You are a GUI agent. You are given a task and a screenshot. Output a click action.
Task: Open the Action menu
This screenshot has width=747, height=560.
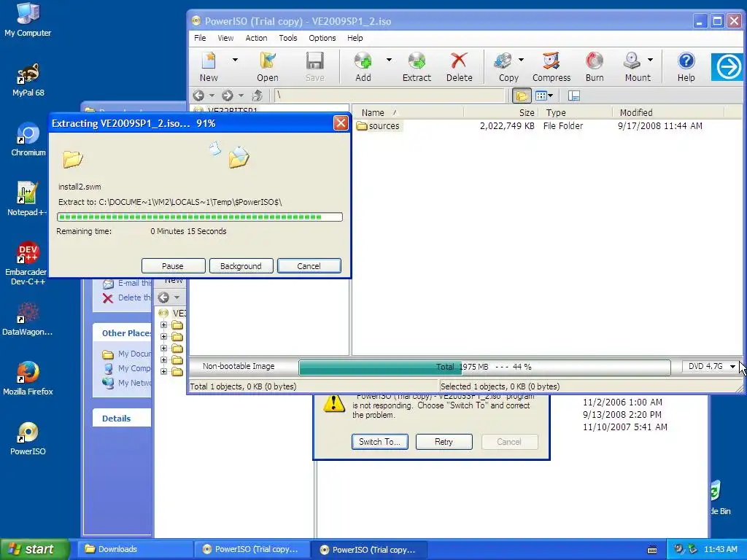click(256, 38)
